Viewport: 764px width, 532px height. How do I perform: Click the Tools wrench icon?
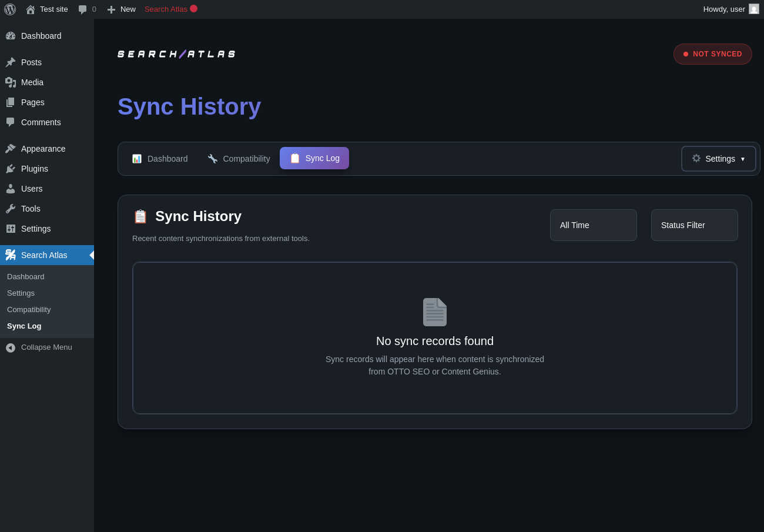pyautogui.click(x=11, y=209)
